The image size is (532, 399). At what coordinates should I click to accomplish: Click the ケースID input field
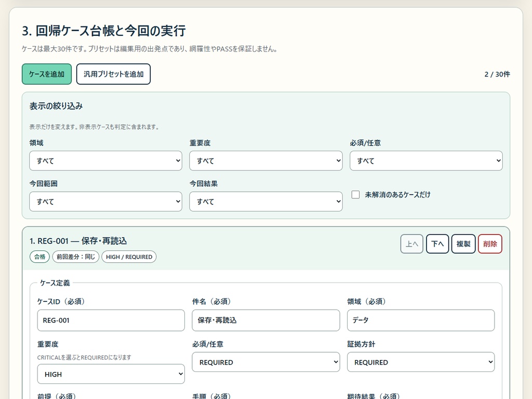coord(111,320)
